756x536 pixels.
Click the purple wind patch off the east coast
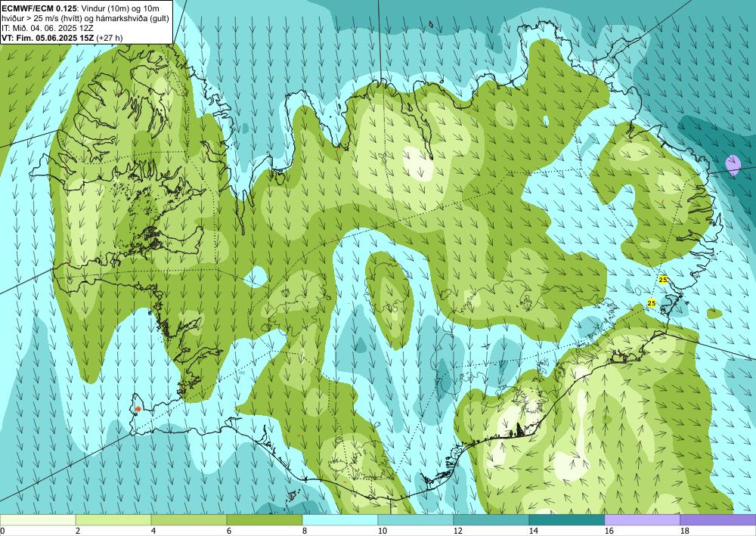[733, 165]
